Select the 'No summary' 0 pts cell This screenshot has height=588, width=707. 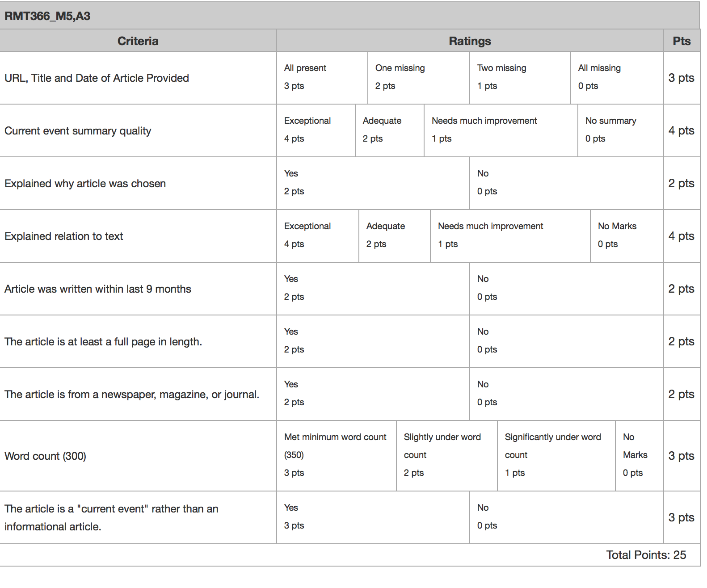pyautogui.click(x=621, y=130)
